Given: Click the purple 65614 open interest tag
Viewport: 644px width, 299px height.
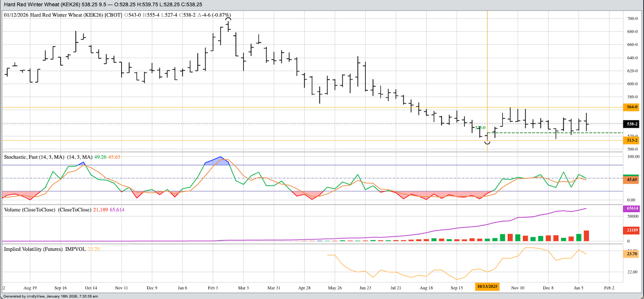Looking at the screenshot, I should tap(632, 209).
